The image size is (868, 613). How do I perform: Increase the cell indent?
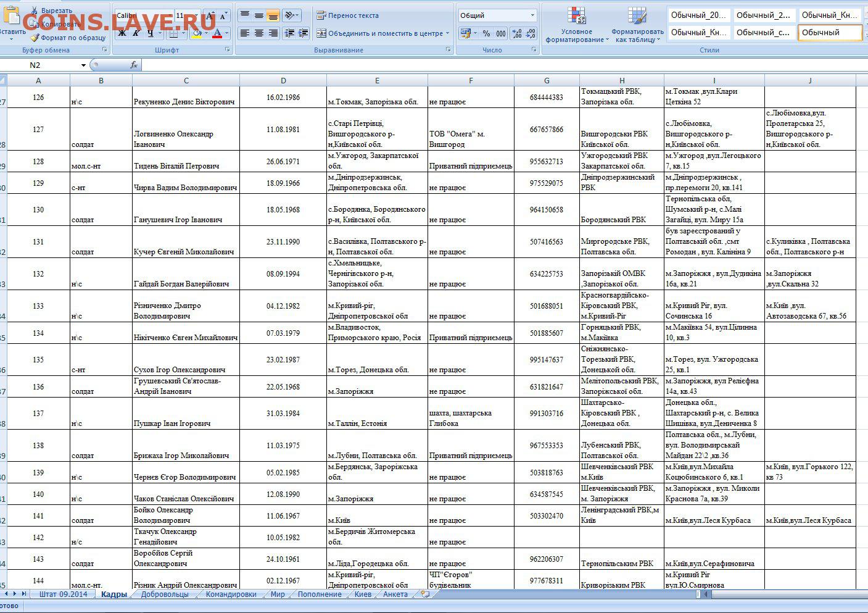click(303, 33)
